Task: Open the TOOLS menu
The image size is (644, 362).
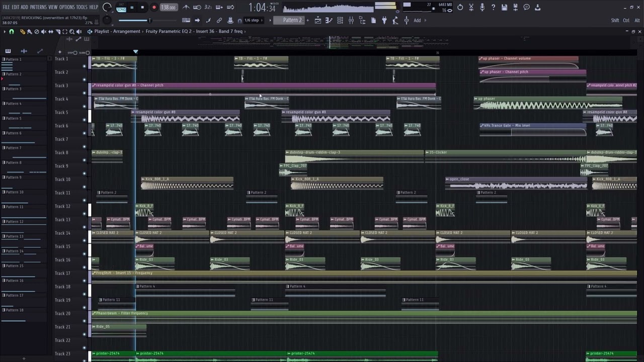Action: click(82, 7)
